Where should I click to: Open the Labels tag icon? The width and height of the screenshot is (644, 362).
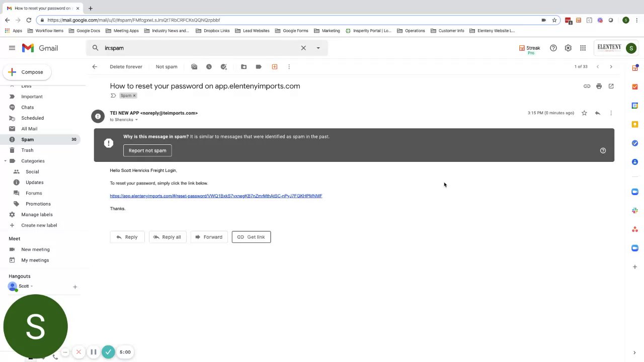pos(259,66)
